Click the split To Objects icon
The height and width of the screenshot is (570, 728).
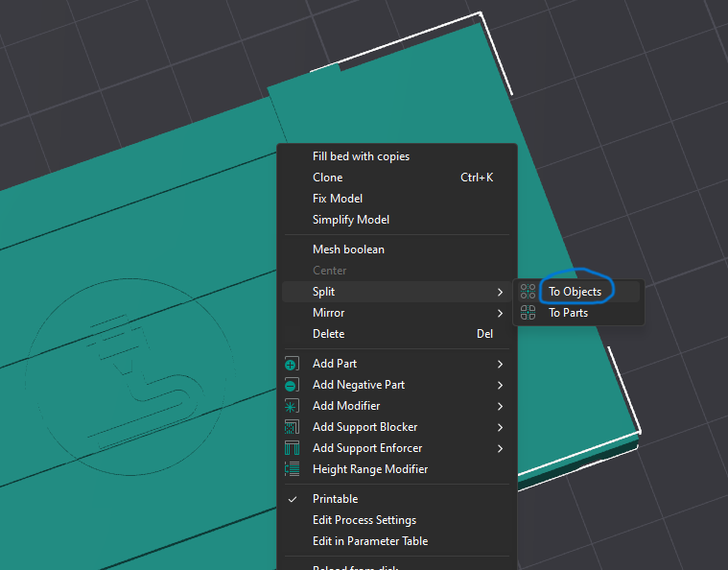528,292
